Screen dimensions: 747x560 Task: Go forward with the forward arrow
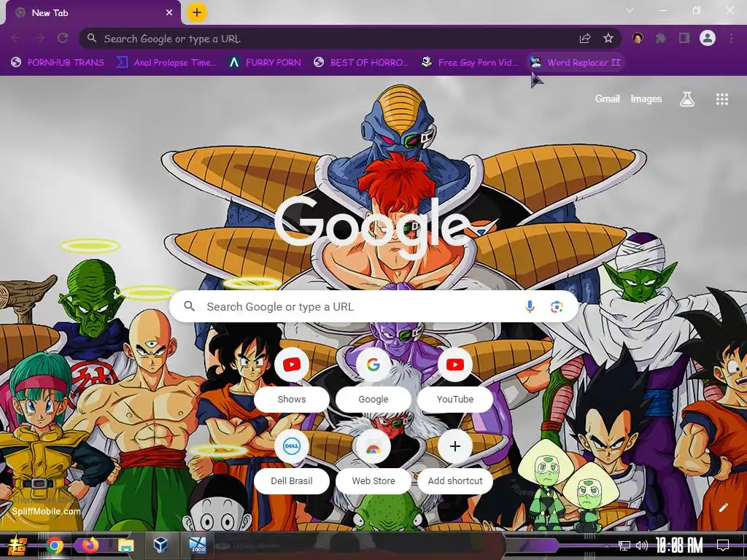coord(39,38)
